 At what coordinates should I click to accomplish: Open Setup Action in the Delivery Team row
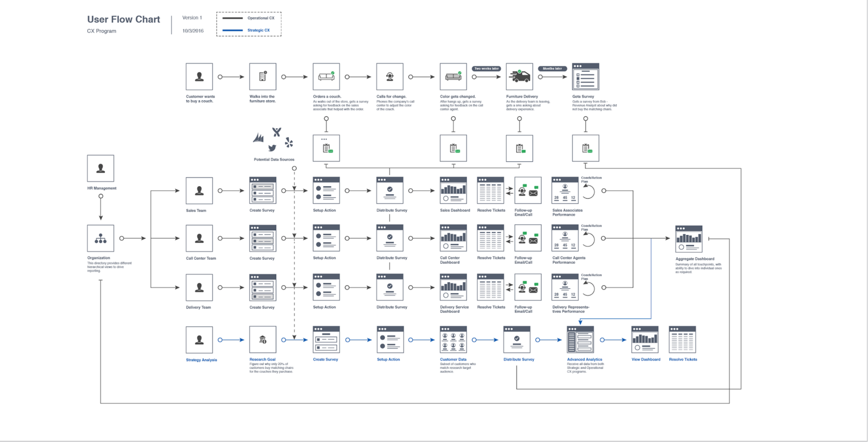point(326,287)
